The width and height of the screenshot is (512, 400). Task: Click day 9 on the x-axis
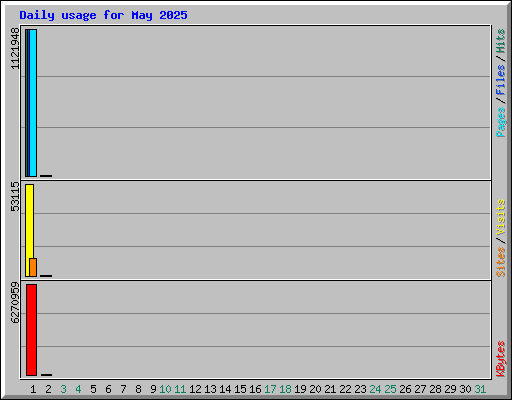coord(153,389)
